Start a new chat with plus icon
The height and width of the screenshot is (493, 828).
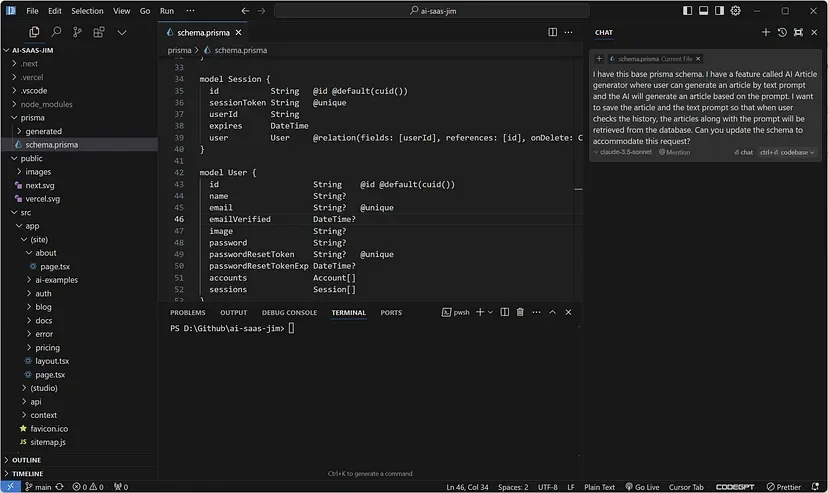(766, 33)
